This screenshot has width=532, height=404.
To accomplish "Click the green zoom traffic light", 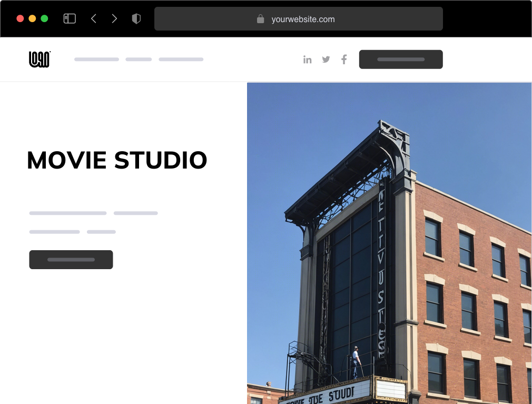I will [45, 17].
